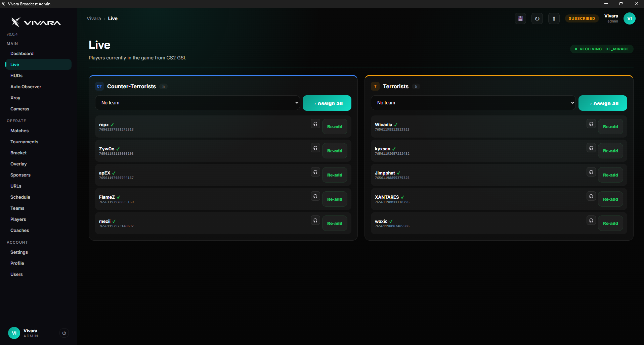Open the Settings page
Image resolution: width=644 pixels, height=345 pixels.
38,252
